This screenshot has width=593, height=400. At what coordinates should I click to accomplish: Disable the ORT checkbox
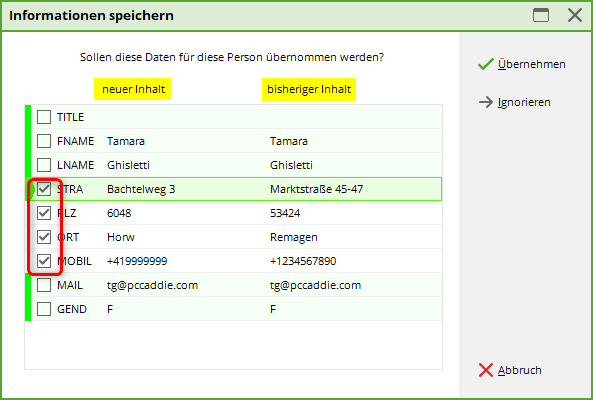point(44,237)
